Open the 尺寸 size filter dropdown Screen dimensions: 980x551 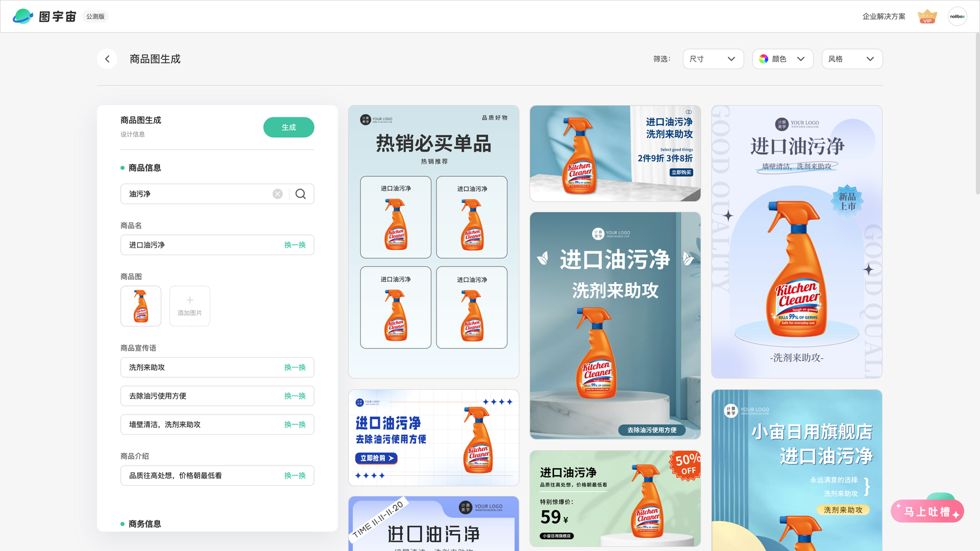point(713,59)
